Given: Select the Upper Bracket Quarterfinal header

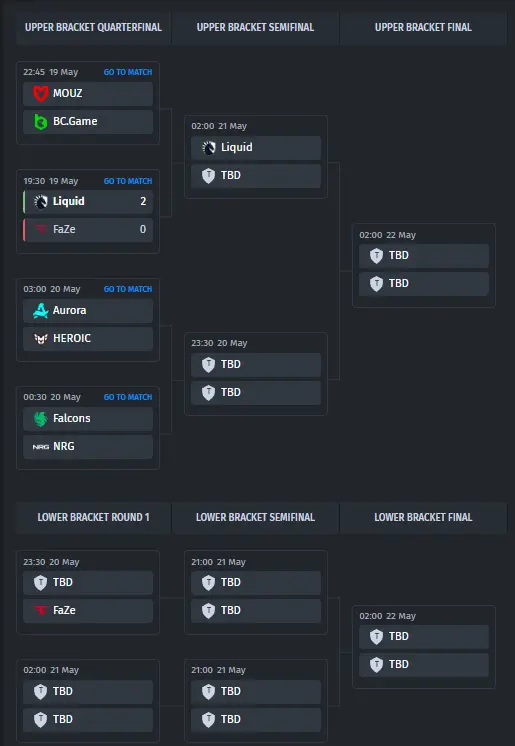Looking at the screenshot, I should click(93, 28).
